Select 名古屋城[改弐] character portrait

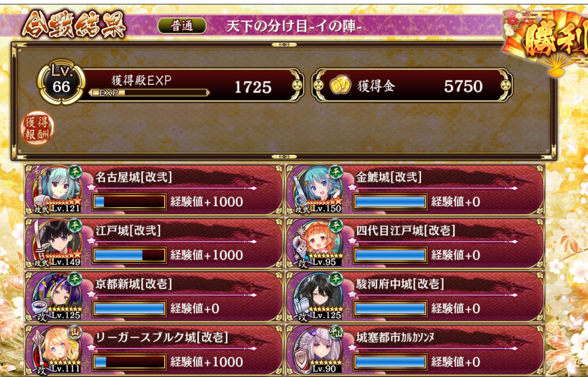coord(57,190)
